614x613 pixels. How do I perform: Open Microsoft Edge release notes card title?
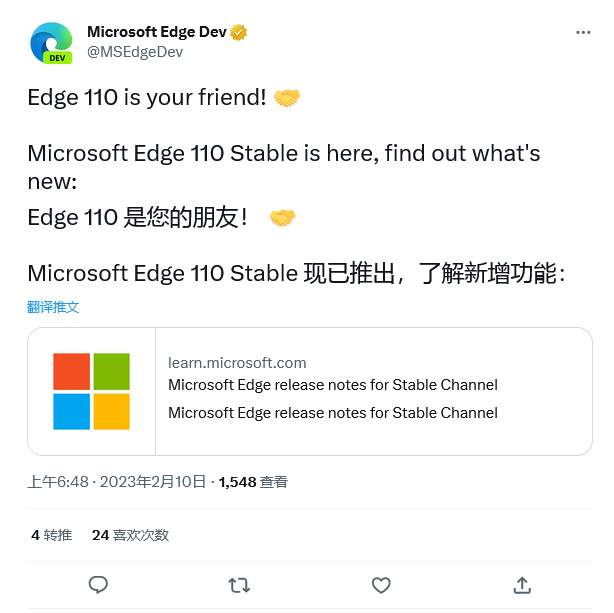(x=332, y=385)
